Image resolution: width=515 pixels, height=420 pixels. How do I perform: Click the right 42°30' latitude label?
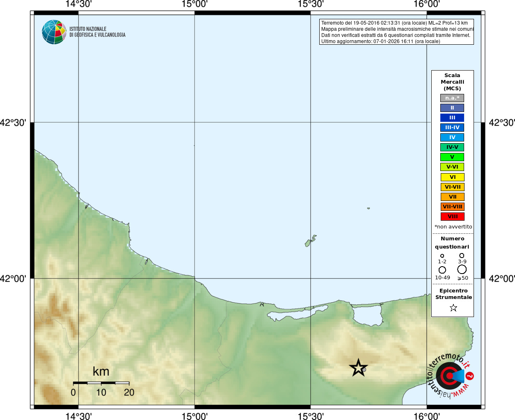click(502, 123)
